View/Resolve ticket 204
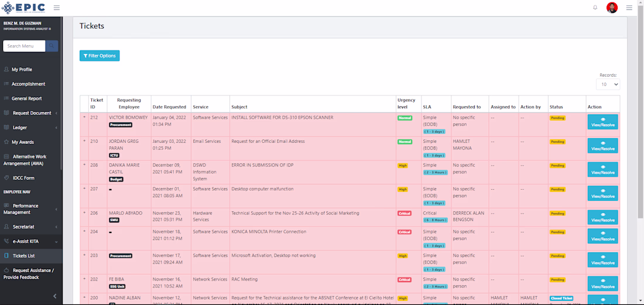The image size is (644, 305). pyautogui.click(x=602, y=236)
